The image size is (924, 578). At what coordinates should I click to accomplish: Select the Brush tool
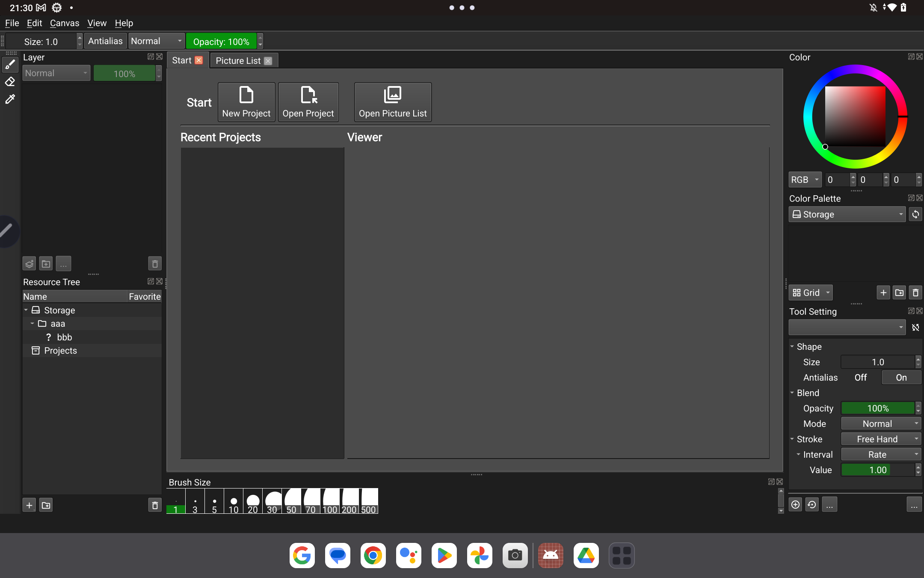(x=10, y=64)
